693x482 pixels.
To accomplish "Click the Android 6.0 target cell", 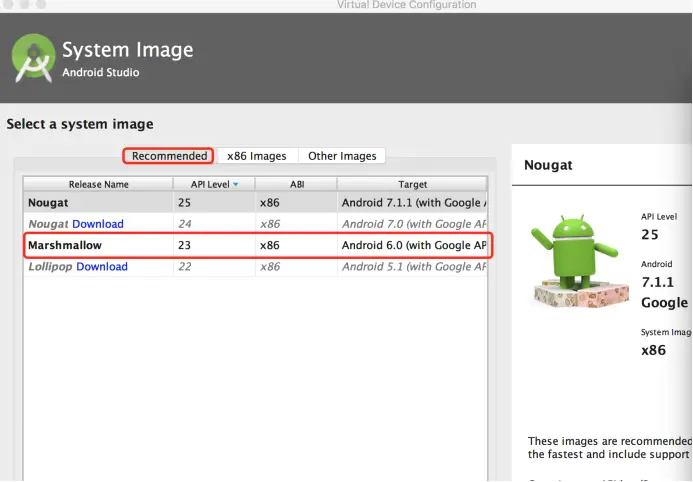I will 412,245.
